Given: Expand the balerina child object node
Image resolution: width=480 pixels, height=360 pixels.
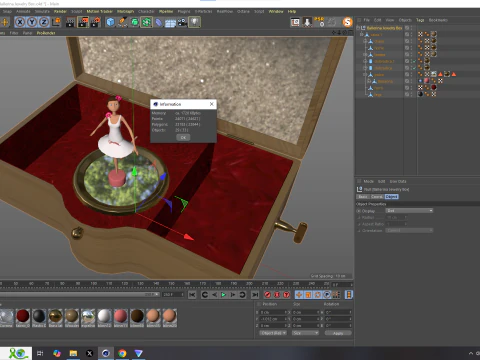Looking at the screenshot, I should coord(369,81).
